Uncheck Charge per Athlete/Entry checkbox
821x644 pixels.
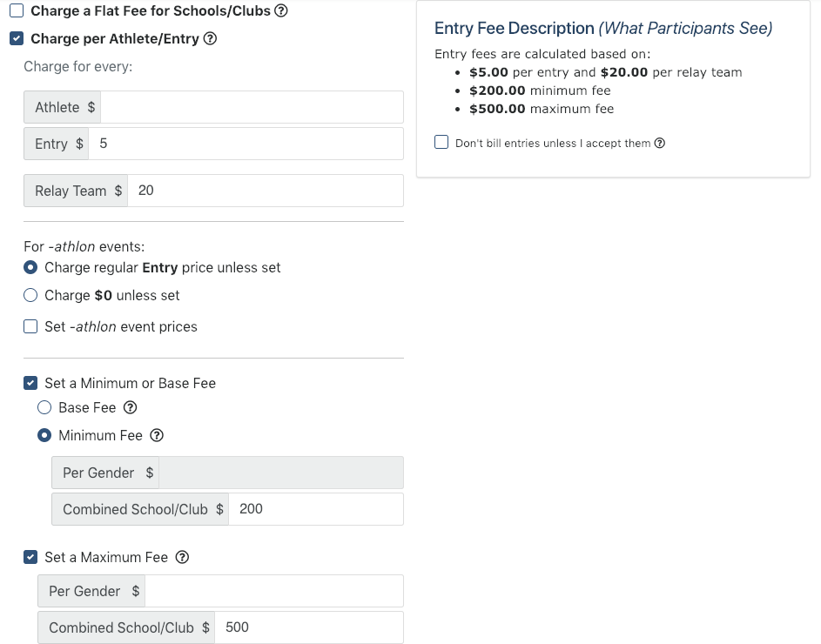pos(17,38)
